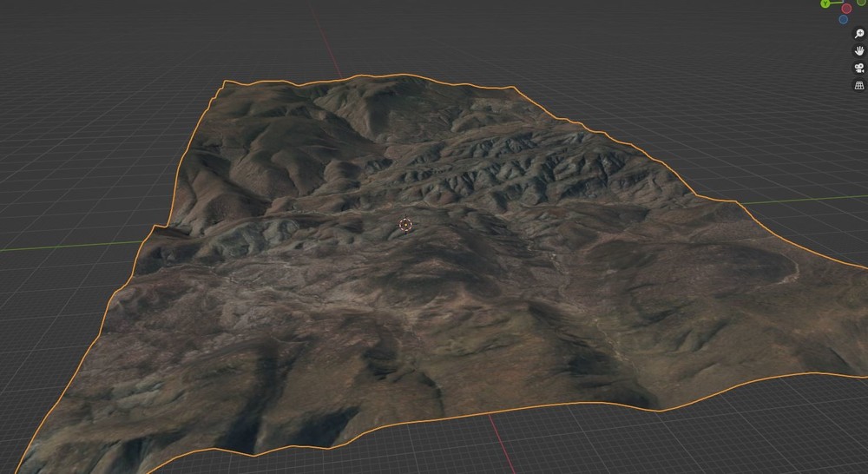Toggle the camera view icon
Screen dimensions: 868x474
(859, 68)
